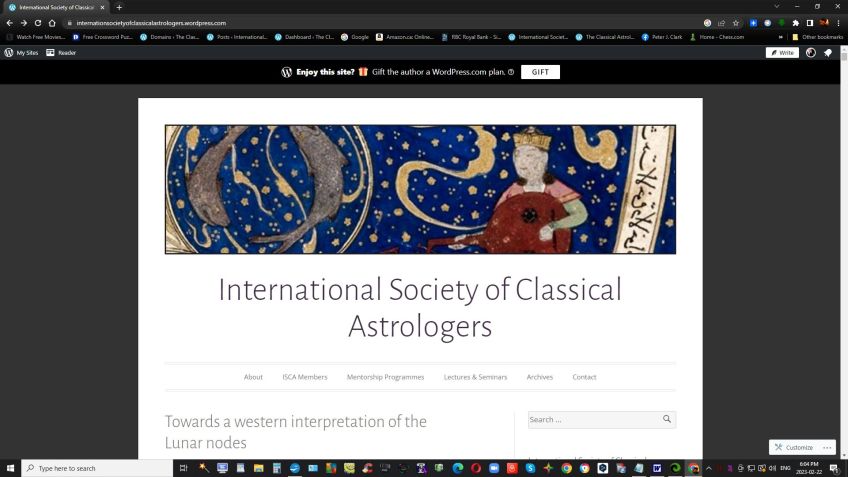This screenshot has width=848, height=477.
Task: Click the GIFT button
Action: point(540,72)
